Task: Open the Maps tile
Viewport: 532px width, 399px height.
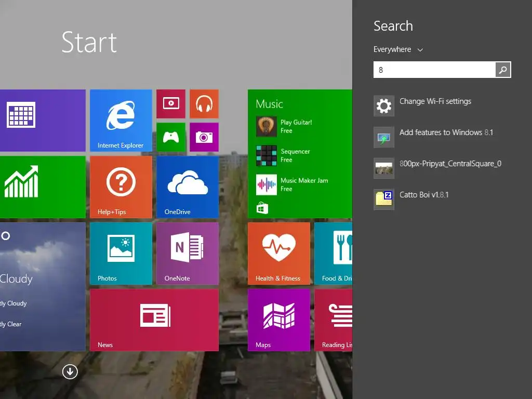Action: (279, 320)
